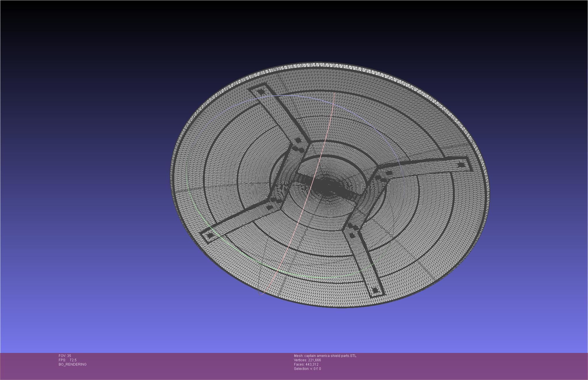The height and width of the screenshot is (380, 588).
Task: Click the FPS: 72.5 readout
Action: pyautogui.click(x=68, y=360)
